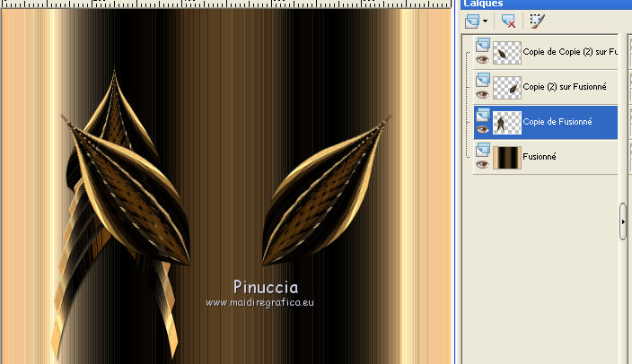Viewport: 632px width, 364px height.
Task: Click the Delete Layer icon
Action: (x=508, y=21)
